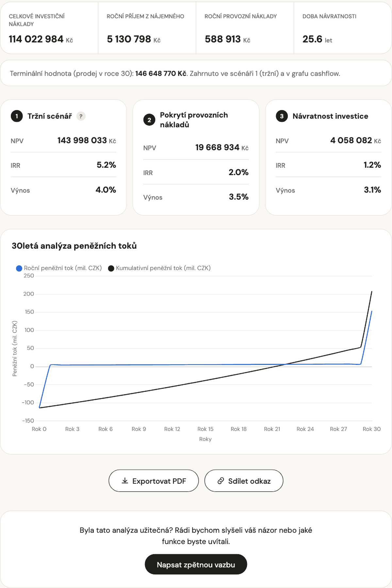Click the number 2 badge of Pokrytí provozních nákladů
This screenshot has width=392, height=588.
pyautogui.click(x=149, y=120)
